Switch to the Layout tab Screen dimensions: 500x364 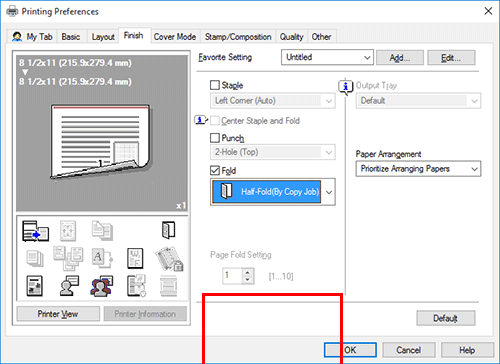coord(103,37)
